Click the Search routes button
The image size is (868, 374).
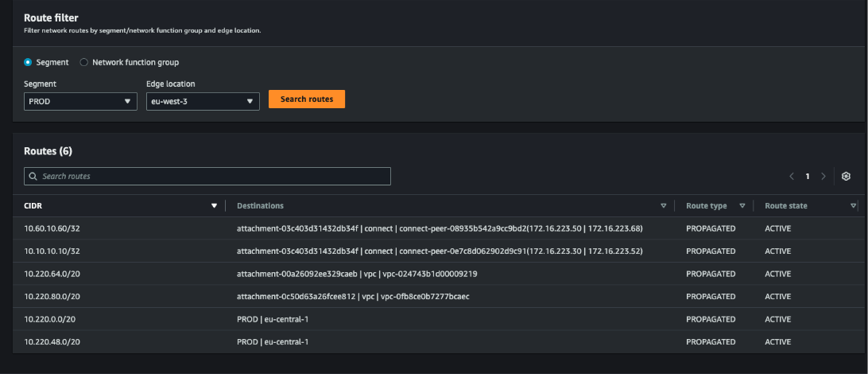coord(307,99)
